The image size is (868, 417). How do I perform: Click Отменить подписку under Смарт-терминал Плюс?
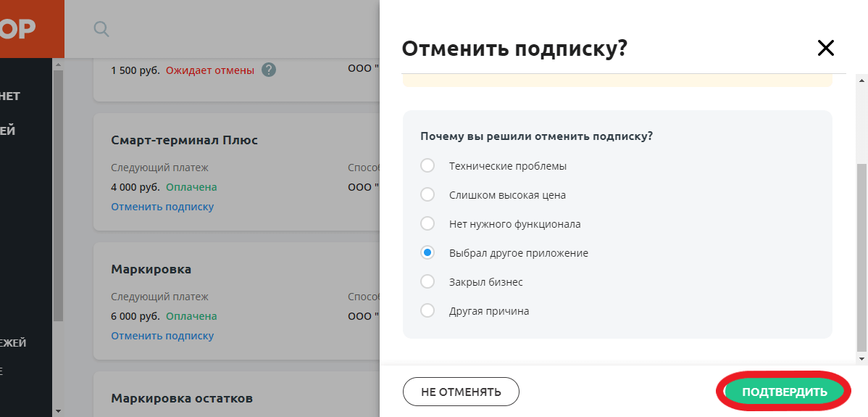(162, 207)
